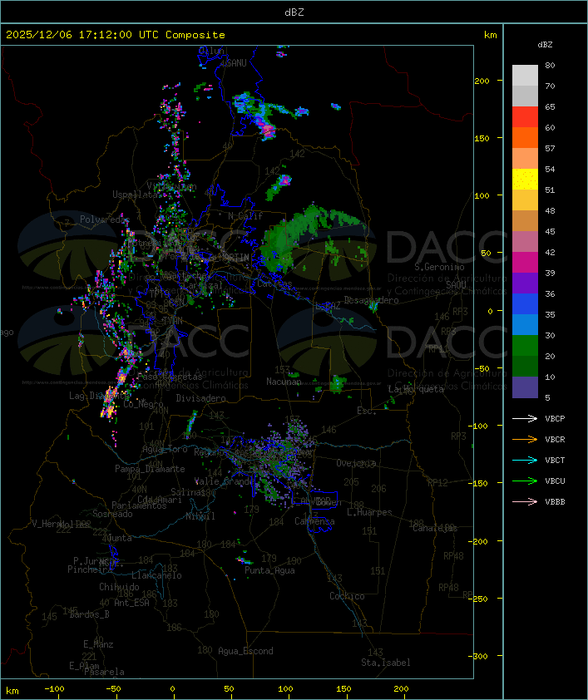Click the N_Calif map label
Image resolution: width=588 pixels, height=700 pixels.
(245, 216)
